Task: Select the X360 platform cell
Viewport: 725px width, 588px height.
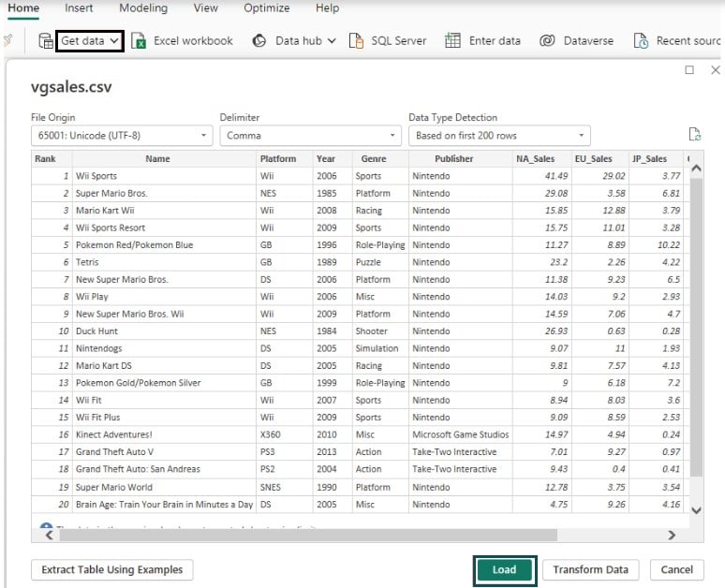Action: pos(285,434)
